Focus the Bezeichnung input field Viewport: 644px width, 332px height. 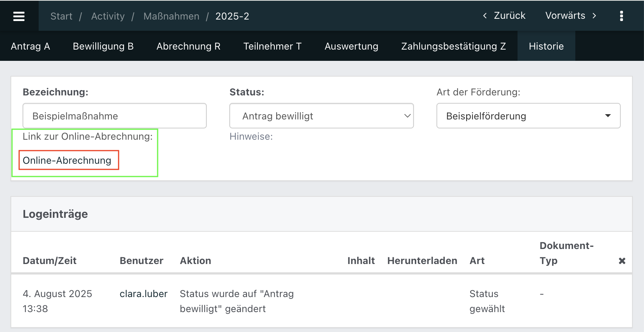pos(114,116)
